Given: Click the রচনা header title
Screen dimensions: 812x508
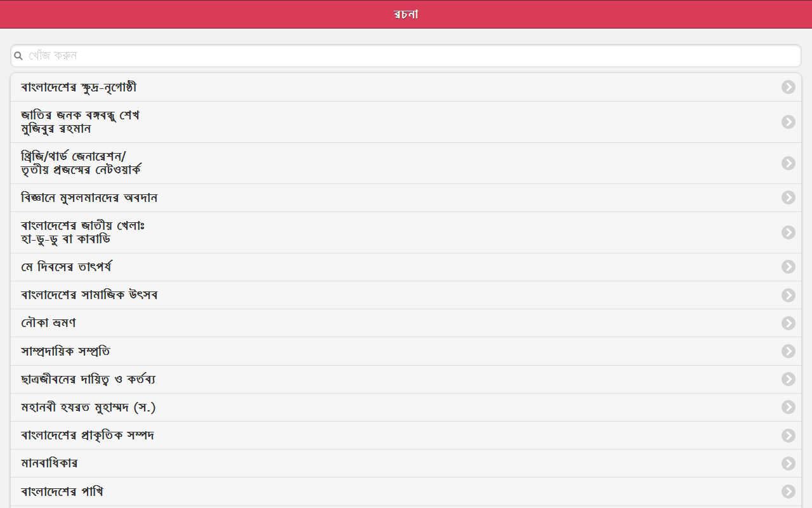Looking at the screenshot, I should pos(405,15).
